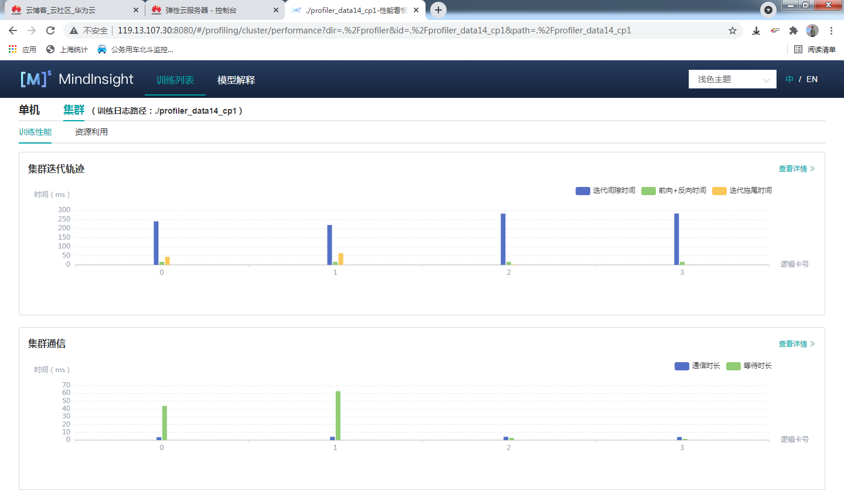Switch language to EN
Viewport: 844px width, 504px height.
[812, 79]
